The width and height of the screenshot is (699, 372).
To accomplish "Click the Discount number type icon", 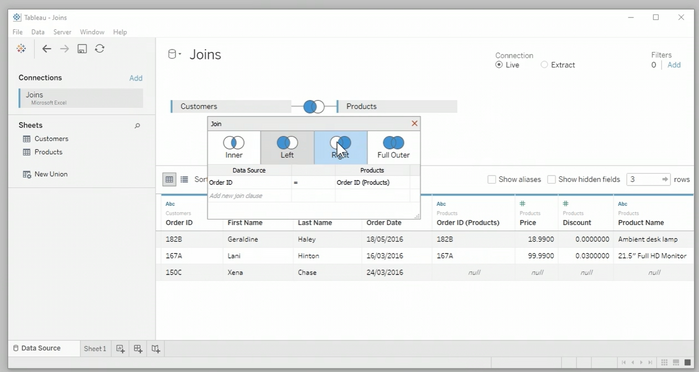I will coord(566,204).
